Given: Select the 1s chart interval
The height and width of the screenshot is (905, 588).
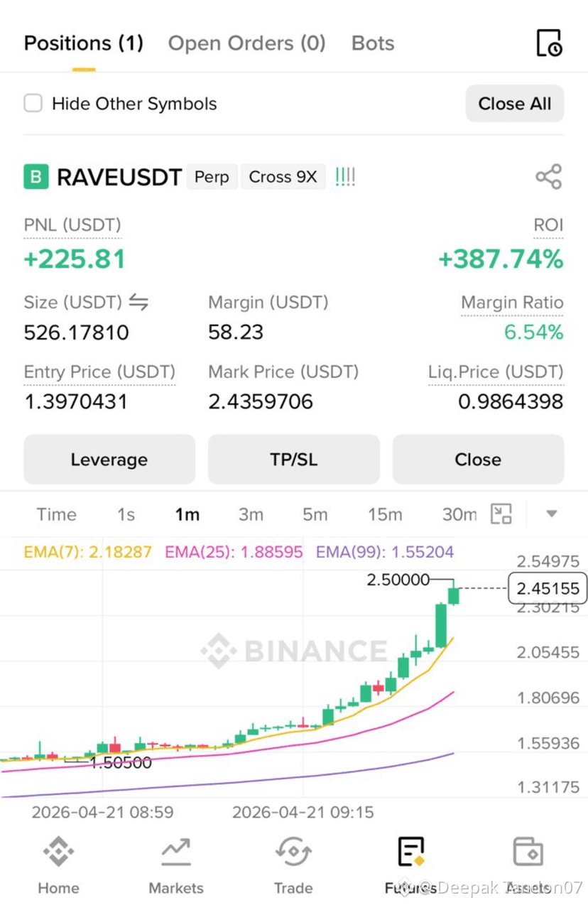Looking at the screenshot, I should click(126, 514).
